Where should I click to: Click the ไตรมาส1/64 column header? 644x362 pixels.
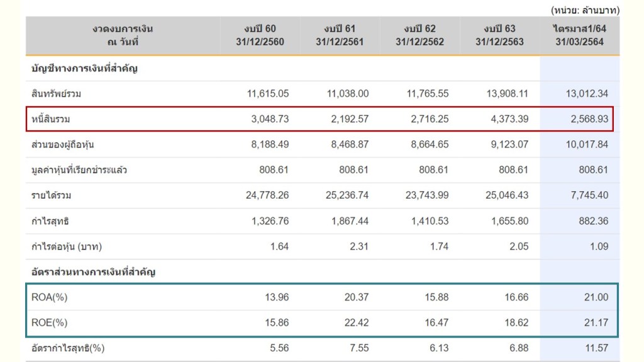pos(580,35)
